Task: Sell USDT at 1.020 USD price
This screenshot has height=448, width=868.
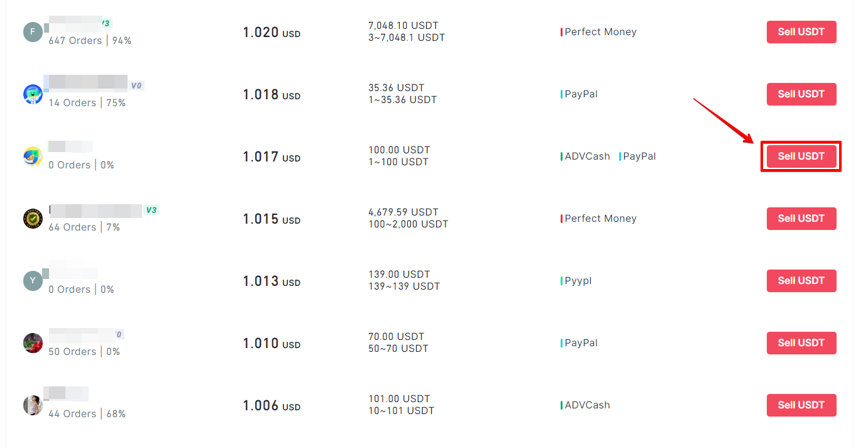Action: (x=801, y=32)
